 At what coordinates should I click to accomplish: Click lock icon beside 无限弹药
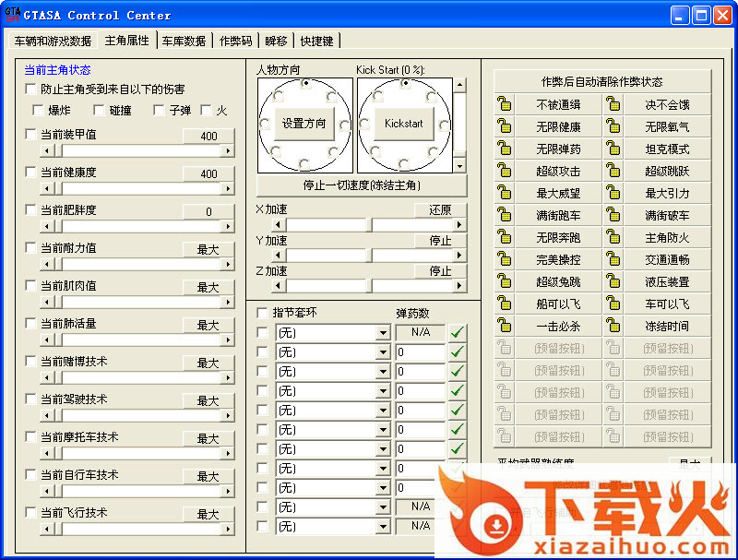pyautogui.click(x=505, y=149)
